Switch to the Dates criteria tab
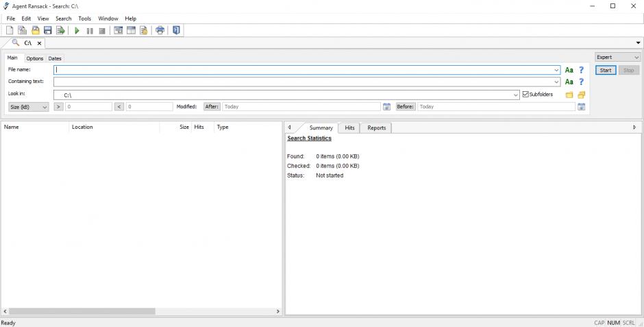644x327 pixels. click(55, 58)
